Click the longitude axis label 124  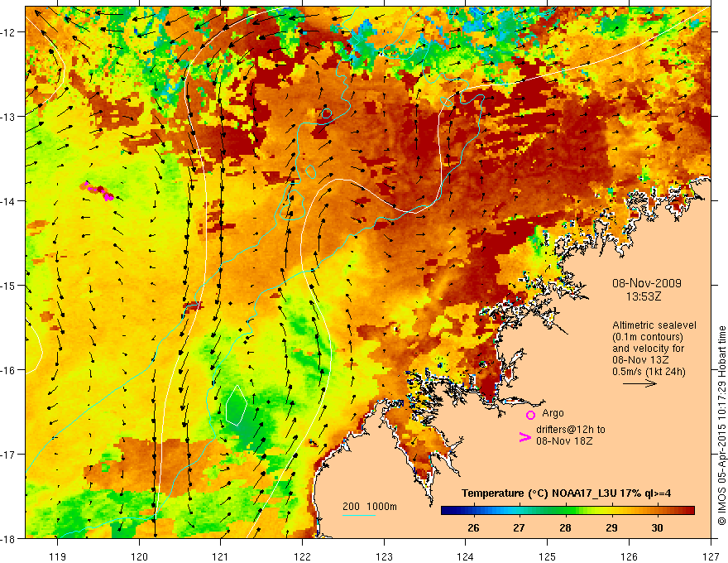(x=466, y=557)
